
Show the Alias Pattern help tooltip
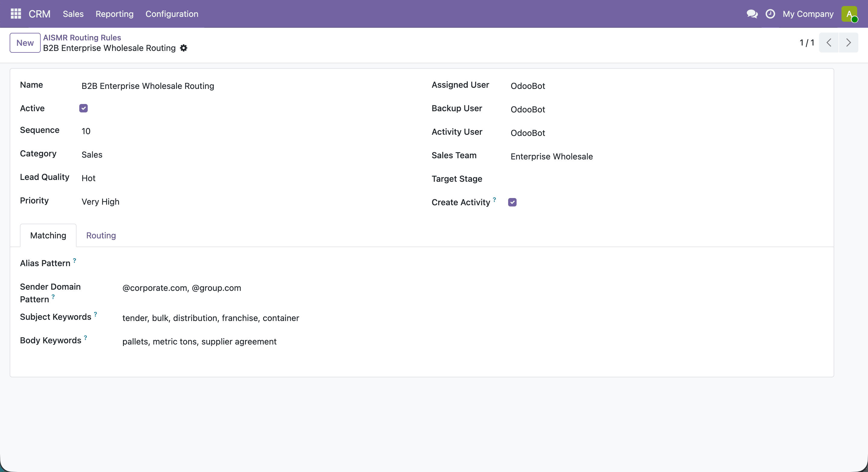click(x=74, y=260)
